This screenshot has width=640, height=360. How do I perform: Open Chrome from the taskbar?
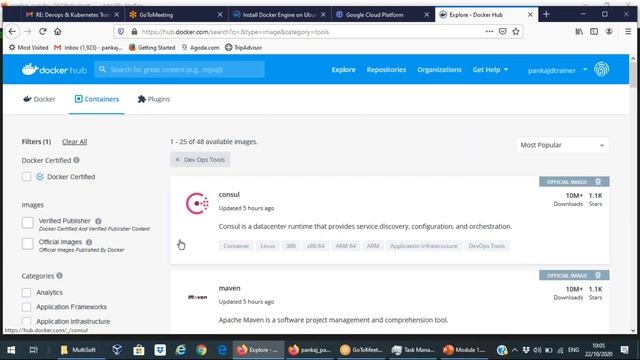201,350
